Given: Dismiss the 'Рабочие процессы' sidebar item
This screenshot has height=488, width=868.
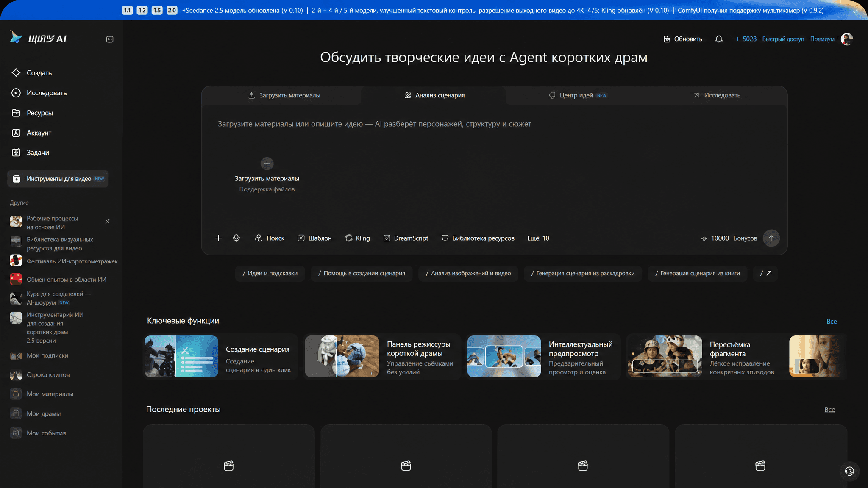Looking at the screenshot, I should click(108, 221).
